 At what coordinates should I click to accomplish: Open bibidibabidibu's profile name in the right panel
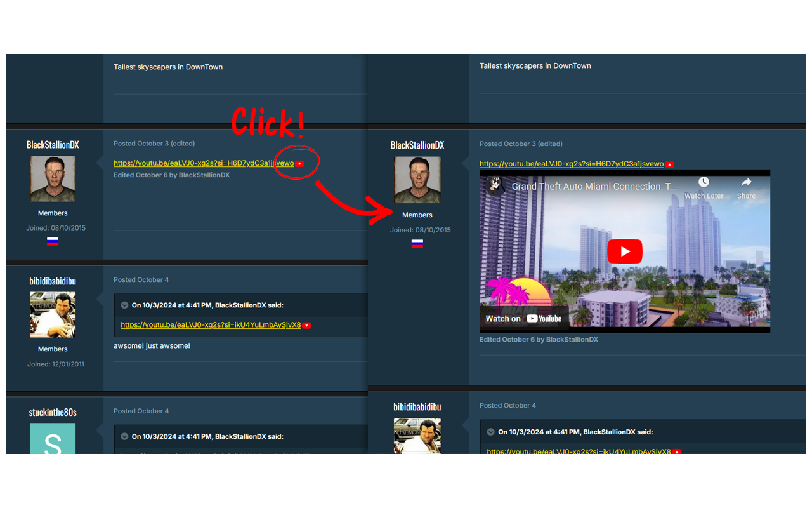[417, 406]
